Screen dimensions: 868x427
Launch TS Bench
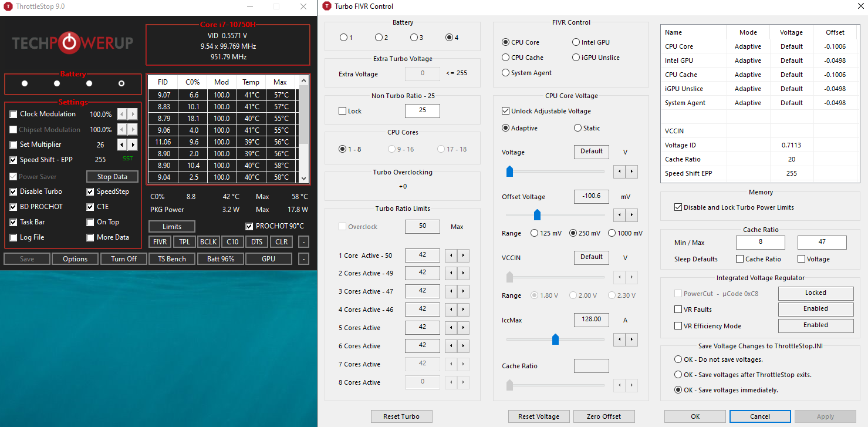pyautogui.click(x=172, y=259)
